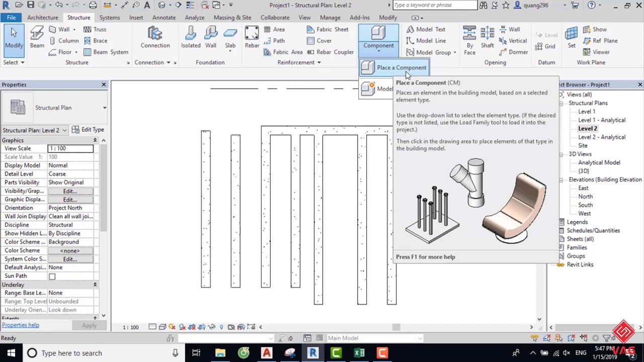Toggle the Sun Path checkbox
The height and width of the screenshot is (362, 644).
(x=52, y=277)
